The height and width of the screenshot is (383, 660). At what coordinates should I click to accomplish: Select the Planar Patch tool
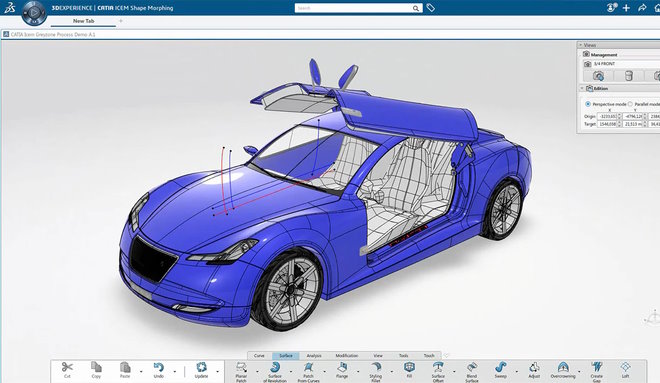241,372
